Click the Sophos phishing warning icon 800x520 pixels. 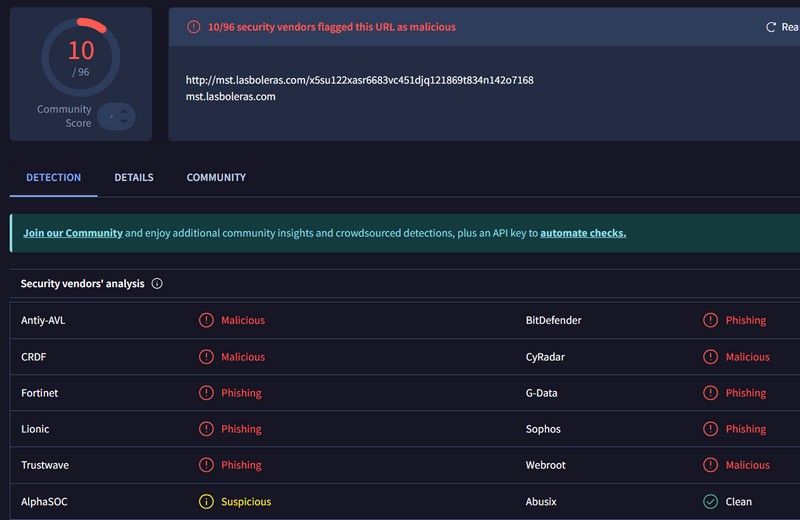(x=710, y=429)
